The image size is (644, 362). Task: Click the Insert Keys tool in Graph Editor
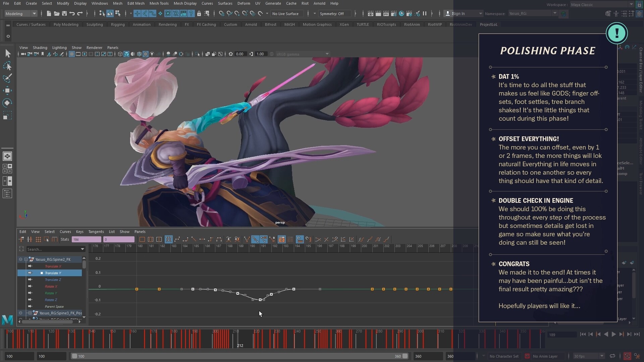30,239
